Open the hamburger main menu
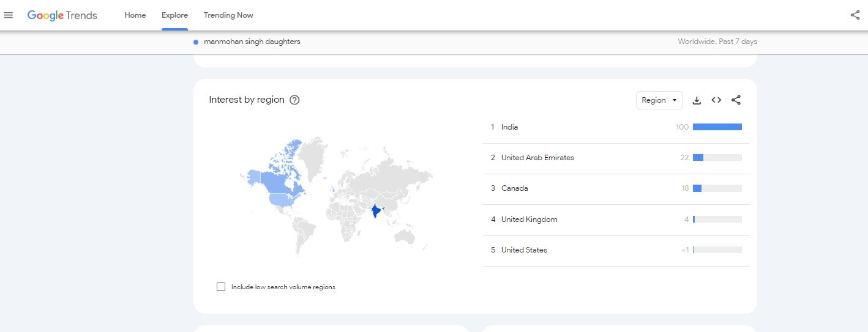Screen dimensions: 868x332 9,15
